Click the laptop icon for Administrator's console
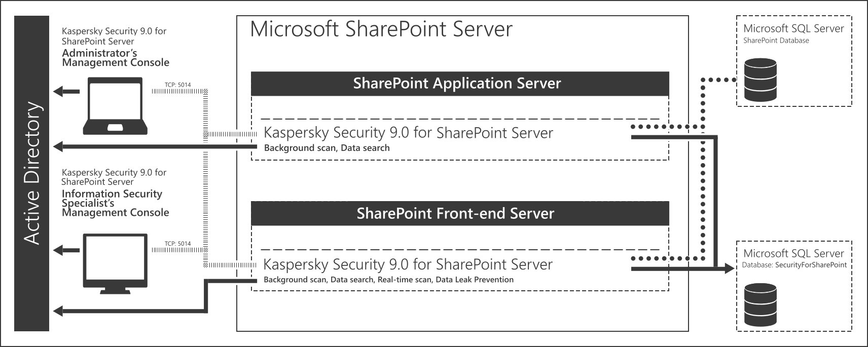 tap(115, 105)
